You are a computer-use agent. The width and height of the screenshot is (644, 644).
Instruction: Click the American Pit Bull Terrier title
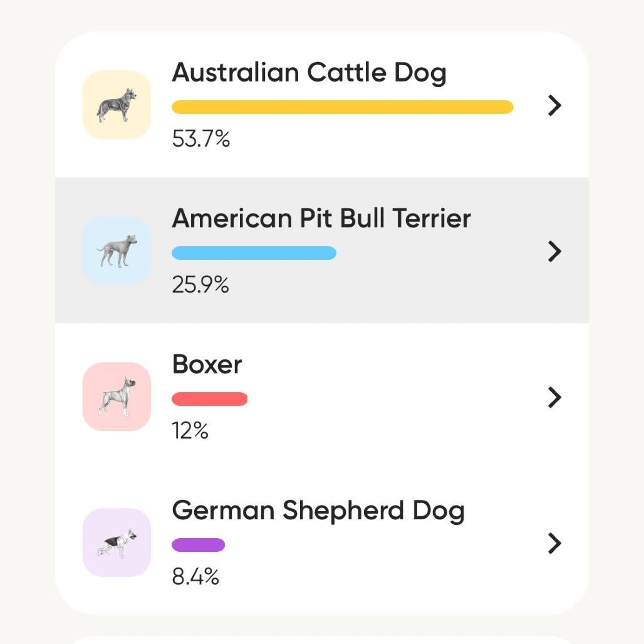click(x=321, y=219)
